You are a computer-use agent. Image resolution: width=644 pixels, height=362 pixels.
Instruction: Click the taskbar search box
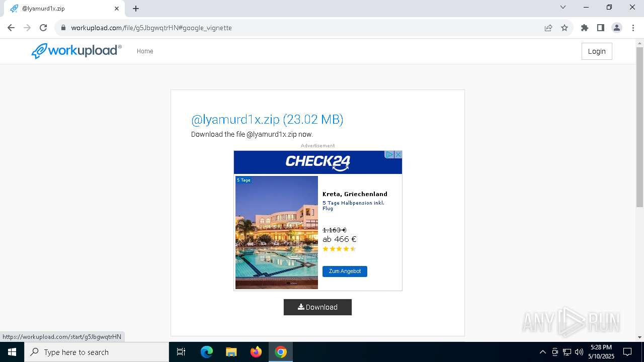coord(97,352)
